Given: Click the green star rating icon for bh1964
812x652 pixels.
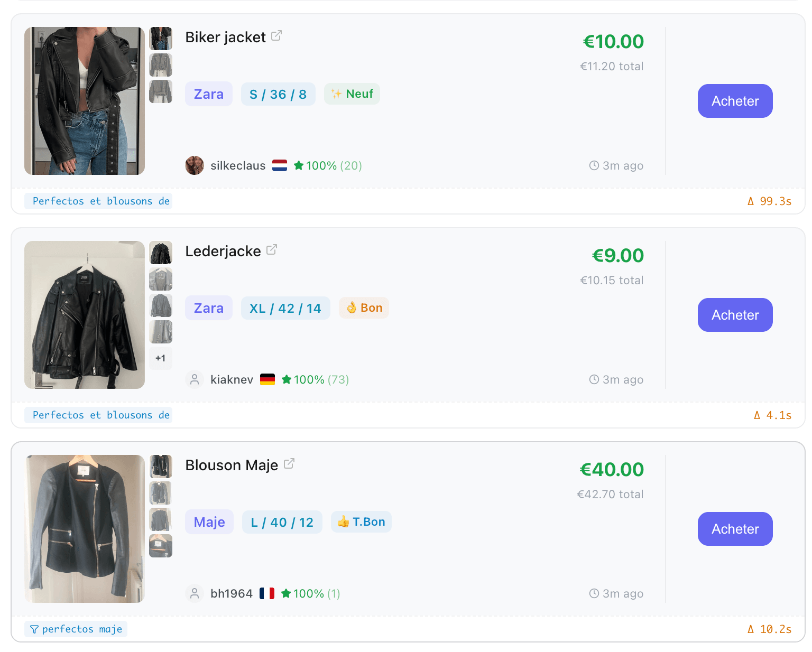Looking at the screenshot, I should pos(286,593).
